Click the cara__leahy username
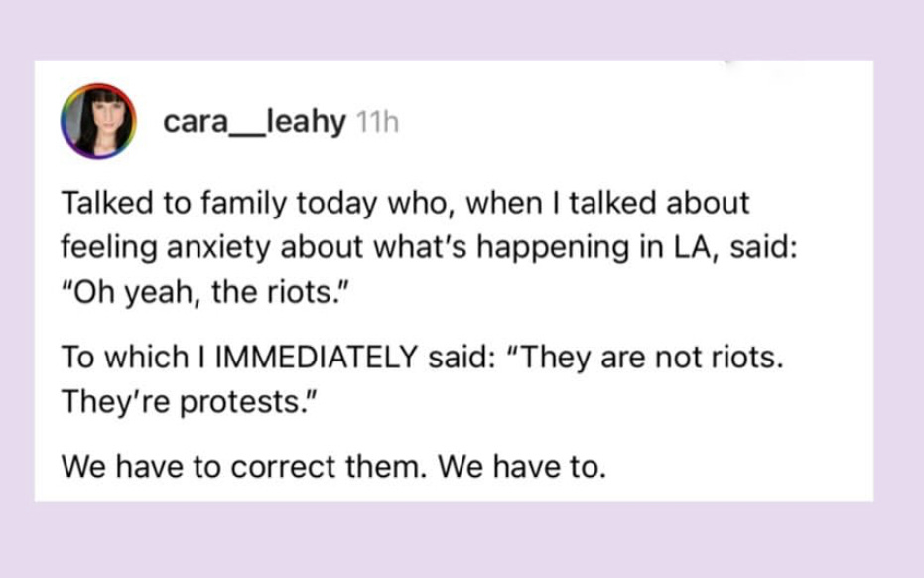 254,122
